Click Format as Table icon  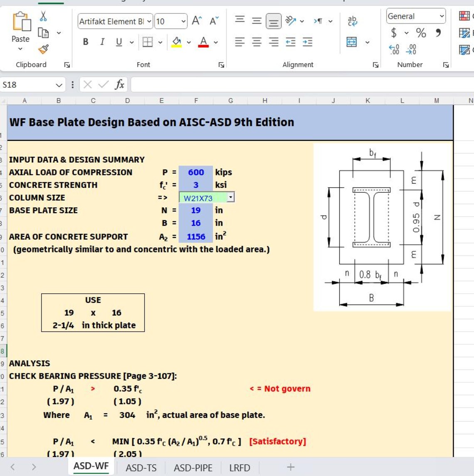coord(464,33)
